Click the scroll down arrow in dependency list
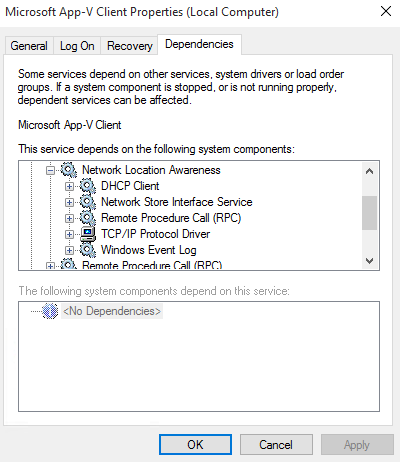400x462 pixels. click(x=369, y=261)
